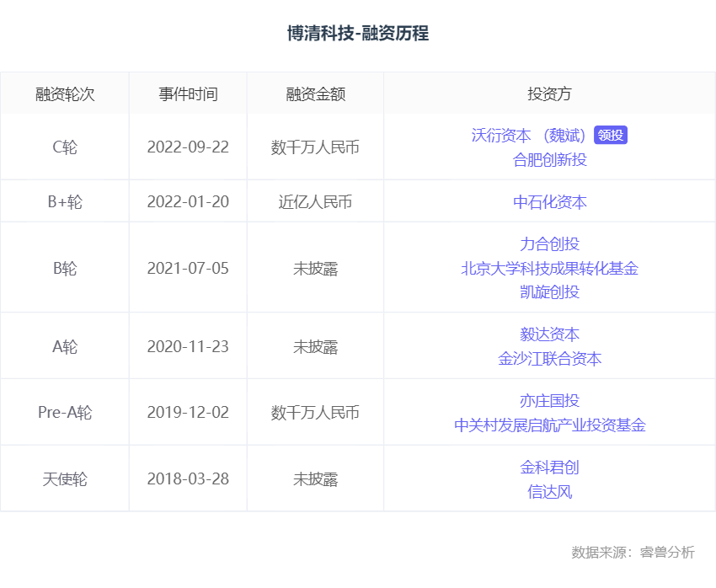Open the 亦庄国投 investor link
Screen dimensions: 716x588
pyautogui.click(x=550, y=401)
